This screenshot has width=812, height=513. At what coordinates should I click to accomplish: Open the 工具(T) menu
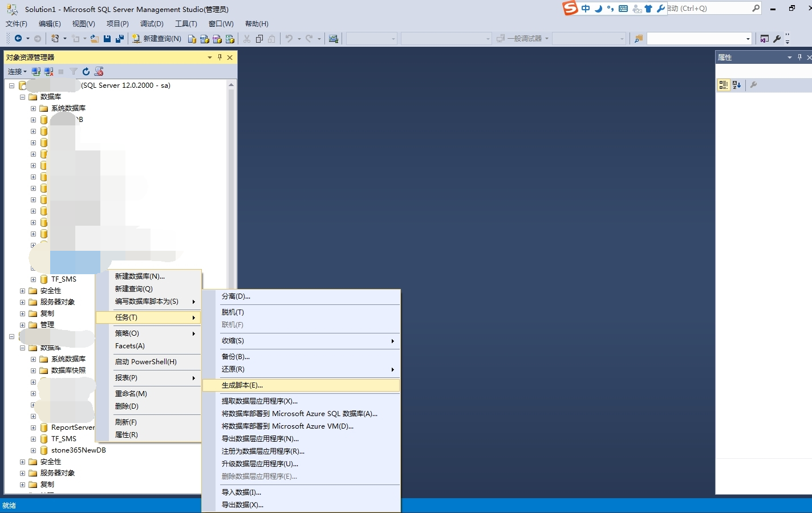pyautogui.click(x=186, y=23)
